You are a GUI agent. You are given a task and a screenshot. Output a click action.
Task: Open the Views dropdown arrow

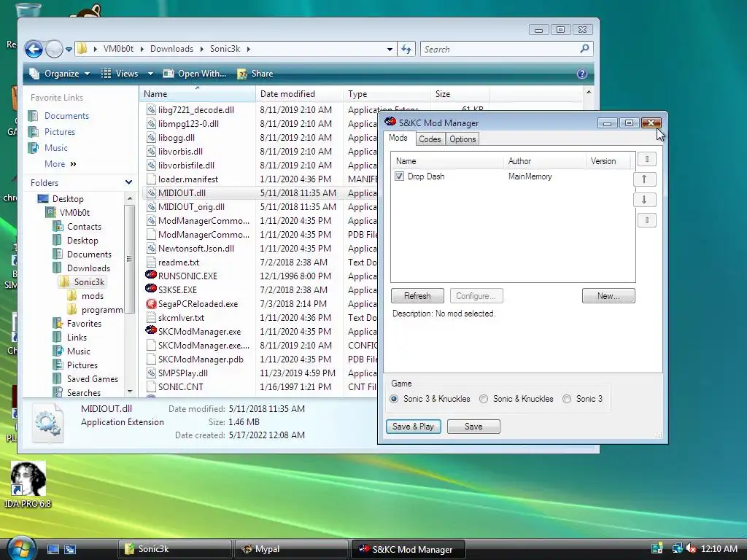[150, 74]
